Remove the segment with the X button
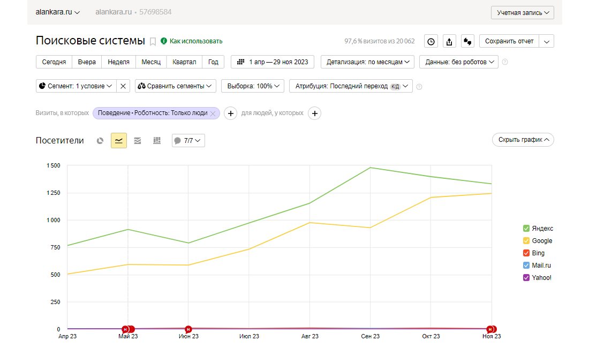Viewport: 589px width, 364px height. click(123, 86)
